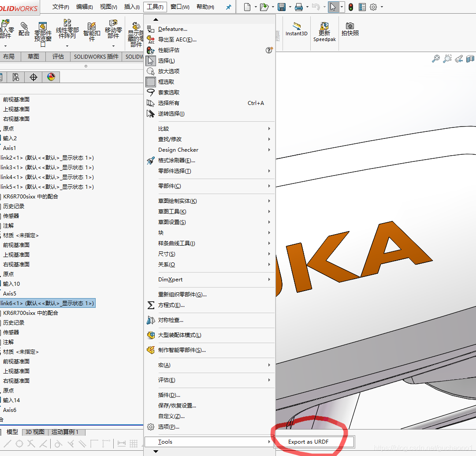The width and height of the screenshot is (476, 456).
Task: Open the 帮助(H) menu
Action: 205,7
